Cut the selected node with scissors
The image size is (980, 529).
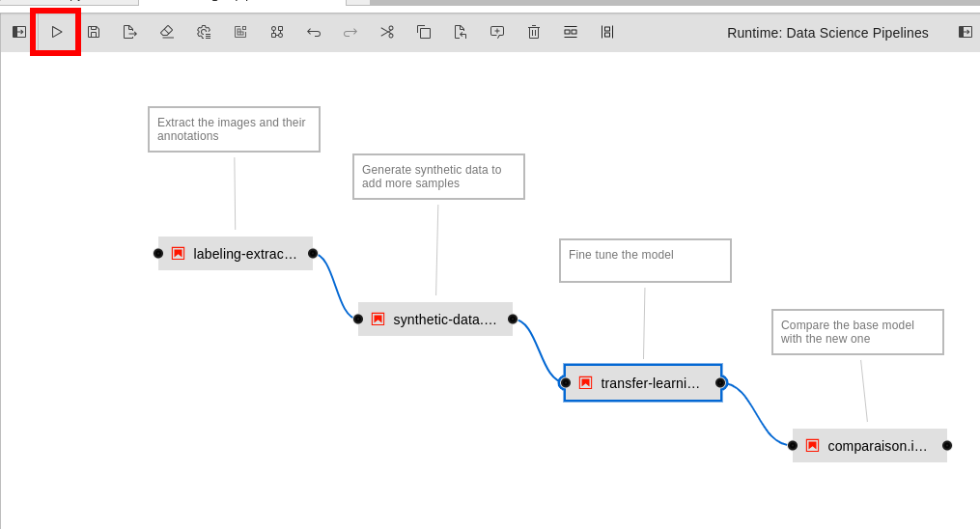coord(387,32)
